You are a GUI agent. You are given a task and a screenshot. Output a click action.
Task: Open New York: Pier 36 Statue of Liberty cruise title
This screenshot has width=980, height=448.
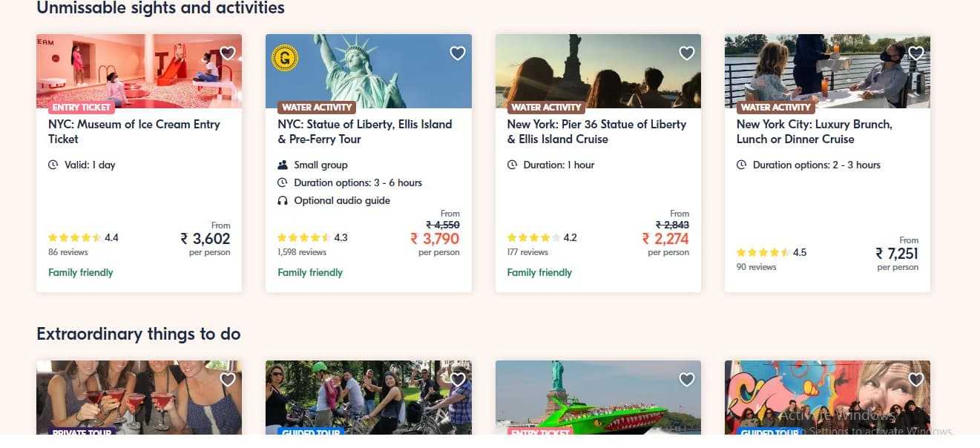click(596, 131)
